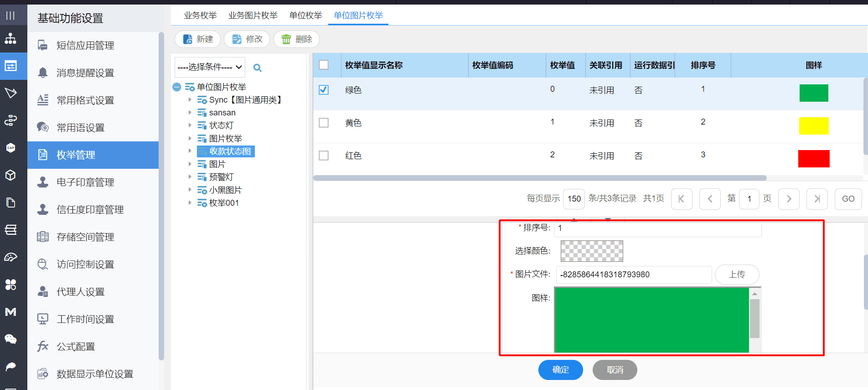Switch to the 业务图片枚举 tab
This screenshot has height=390, width=868.
tap(253, 16)
